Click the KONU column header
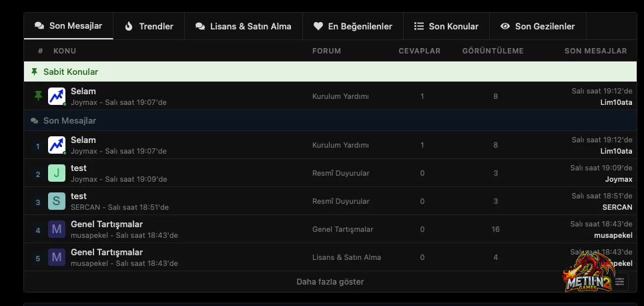The image size is (644, 306). click(65, 51)
